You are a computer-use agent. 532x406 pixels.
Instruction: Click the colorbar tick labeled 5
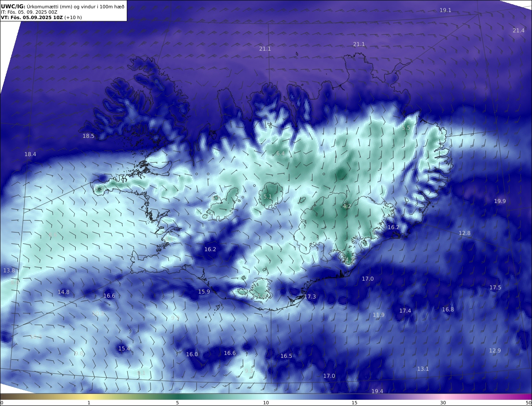tap(177, 403)
